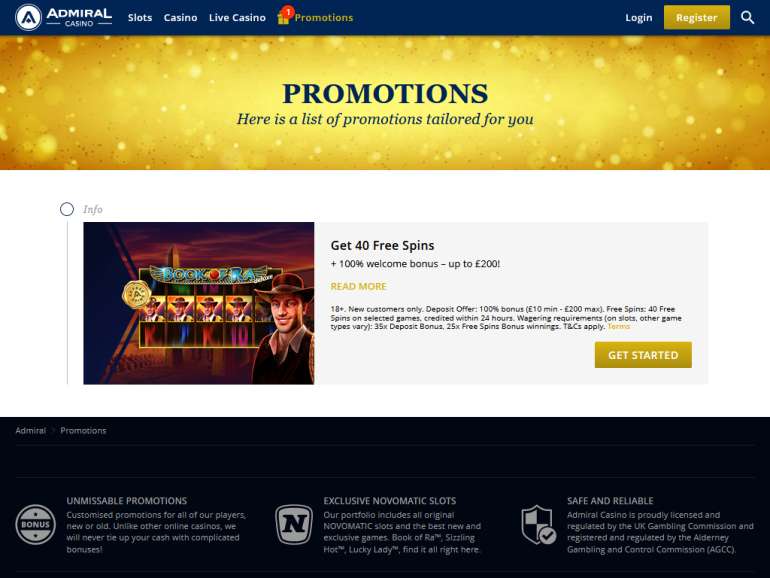Open the Terms link in fine print
The image size is (770, 578).
(619, 326)
